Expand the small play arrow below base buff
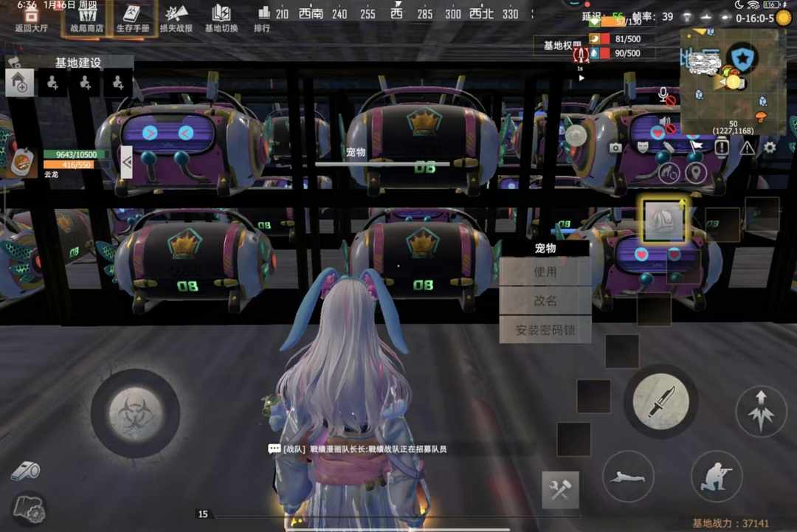The width and height of the screenshot is (797, 532). 582,77
